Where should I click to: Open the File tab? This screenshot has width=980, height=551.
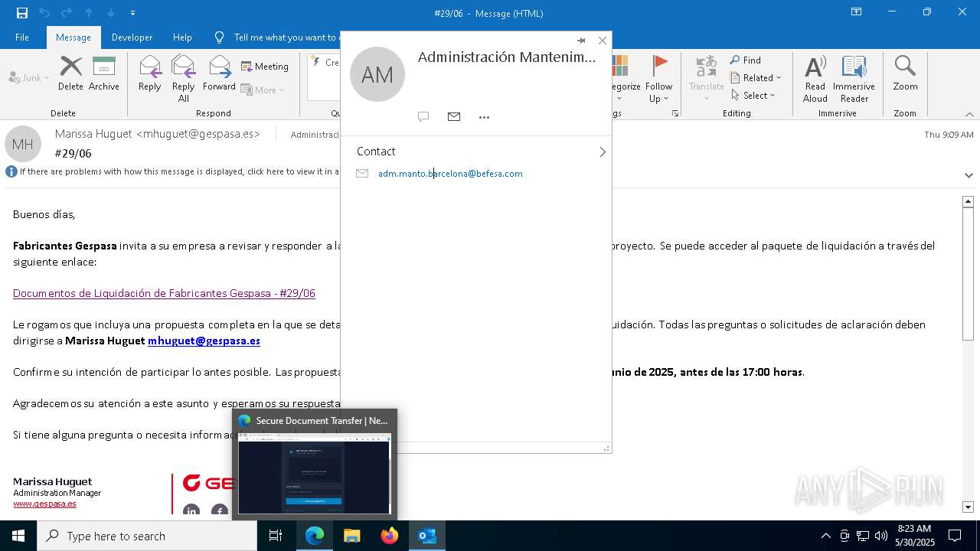click(x=22, y=37)
